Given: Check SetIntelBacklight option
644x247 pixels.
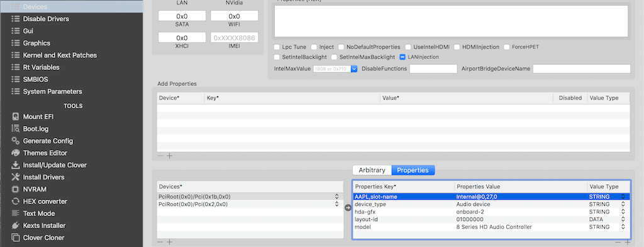Looking at the screenshot, I should pos(277,57).
